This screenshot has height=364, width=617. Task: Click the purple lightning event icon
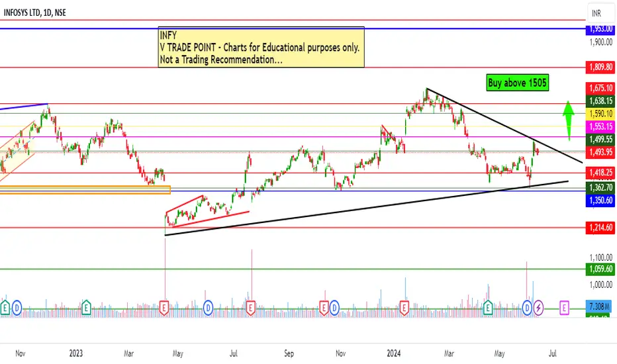point(538,308)
